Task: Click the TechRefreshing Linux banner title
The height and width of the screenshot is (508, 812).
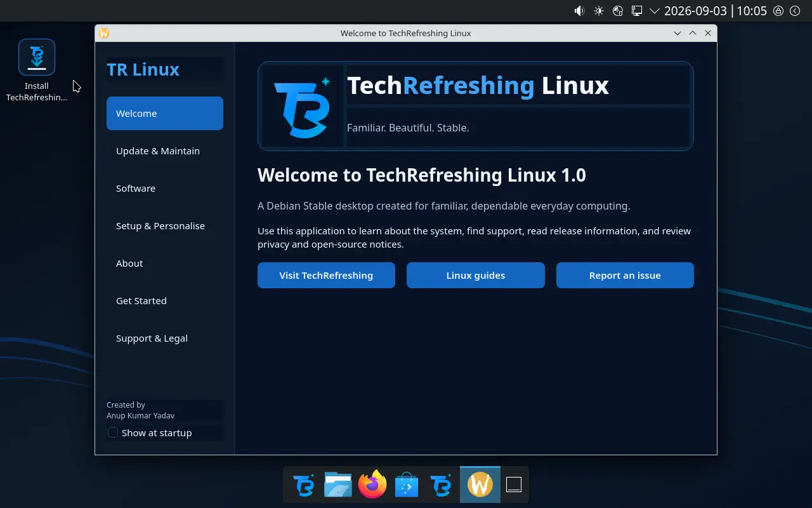Action: (478, 85)
